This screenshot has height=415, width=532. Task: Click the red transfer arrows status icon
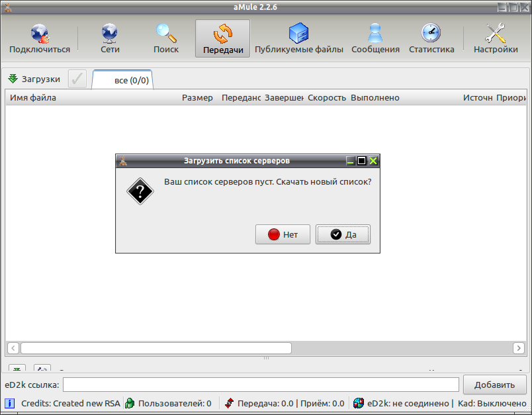[x=230, y=403]
